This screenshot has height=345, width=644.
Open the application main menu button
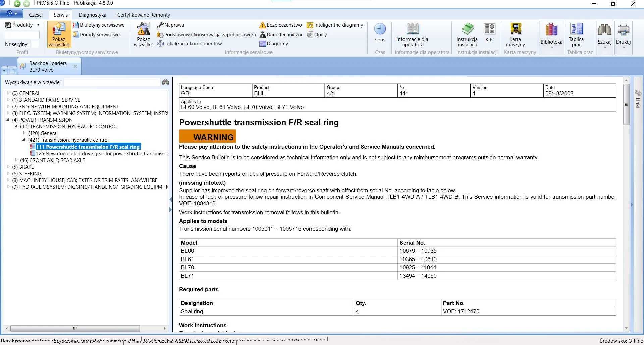point(12,14)
